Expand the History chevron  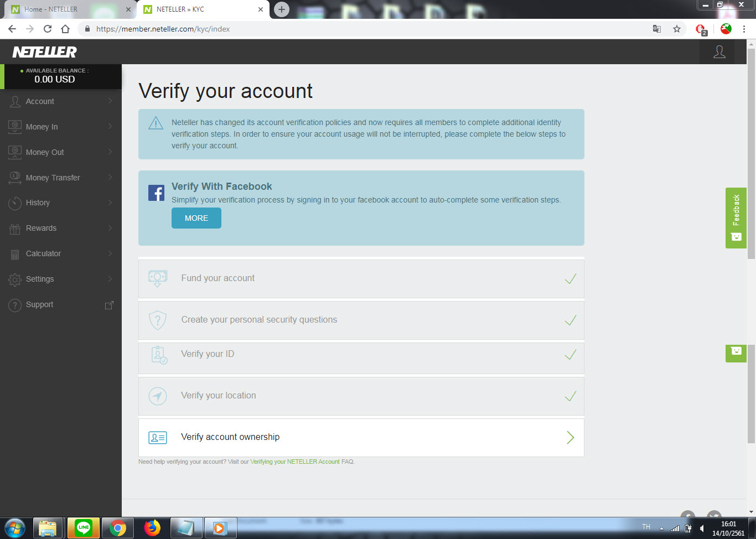(x=110, y=203)
